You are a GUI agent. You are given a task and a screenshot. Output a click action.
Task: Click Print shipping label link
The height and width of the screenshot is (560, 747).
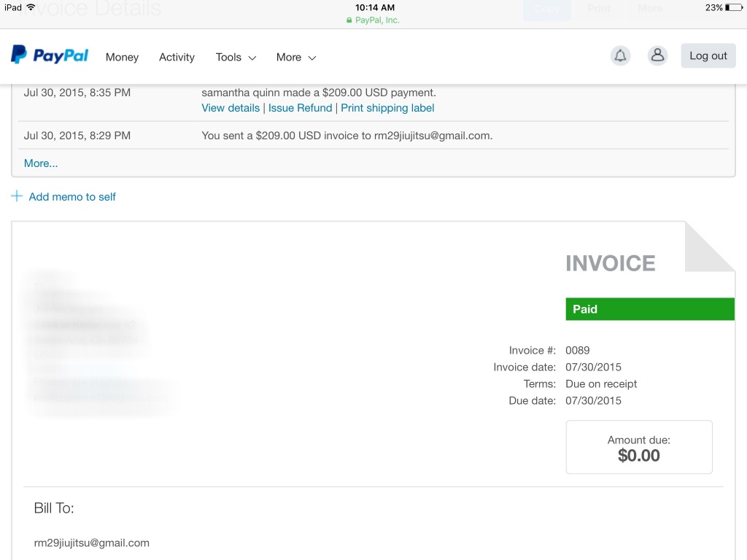387,108
